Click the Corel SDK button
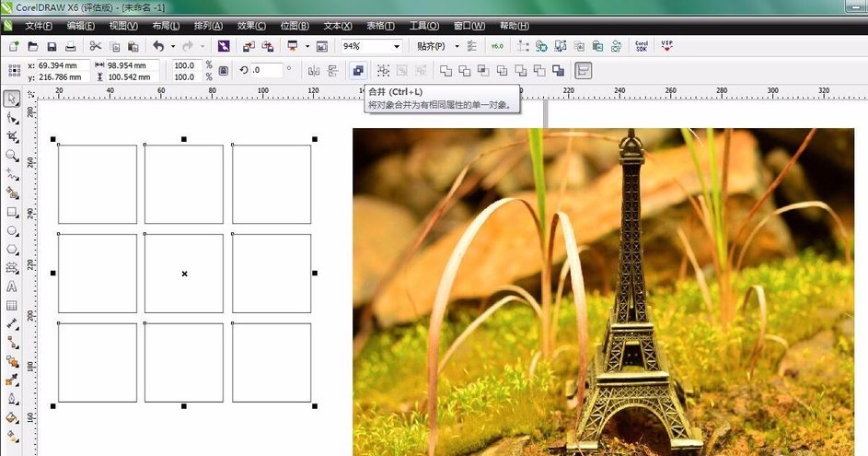Image resolution: width=868 pixels, height=456 pixels. 642,46
